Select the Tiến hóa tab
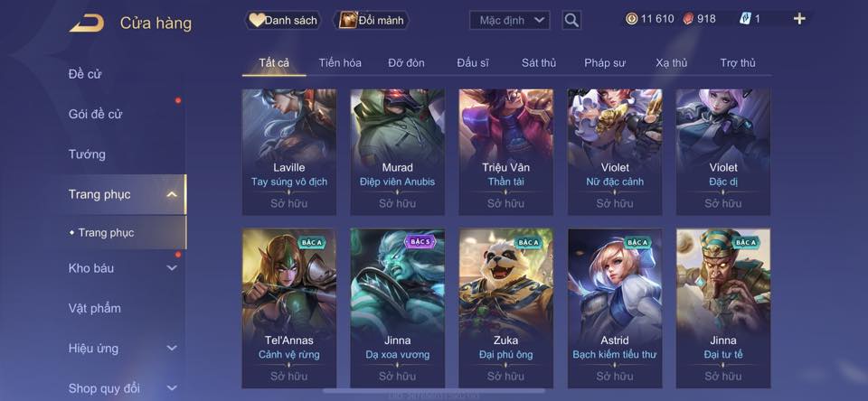Image resolution: width=868 pixels, height=401 pixels. point(340,63)
